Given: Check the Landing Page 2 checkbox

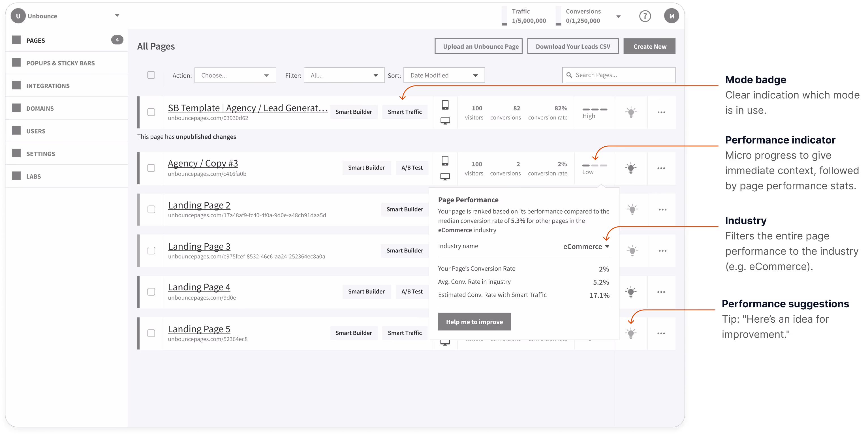Looking at the screenshot, I should pos(151,210).
